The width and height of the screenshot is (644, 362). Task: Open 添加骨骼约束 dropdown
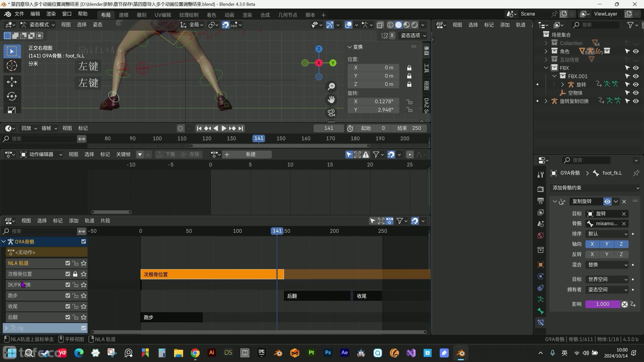point(595,188)
